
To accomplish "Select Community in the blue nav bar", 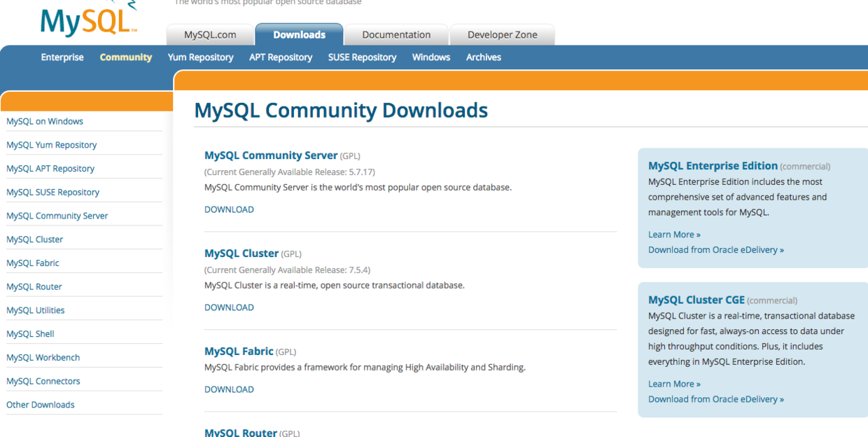I will pos(126,57).
